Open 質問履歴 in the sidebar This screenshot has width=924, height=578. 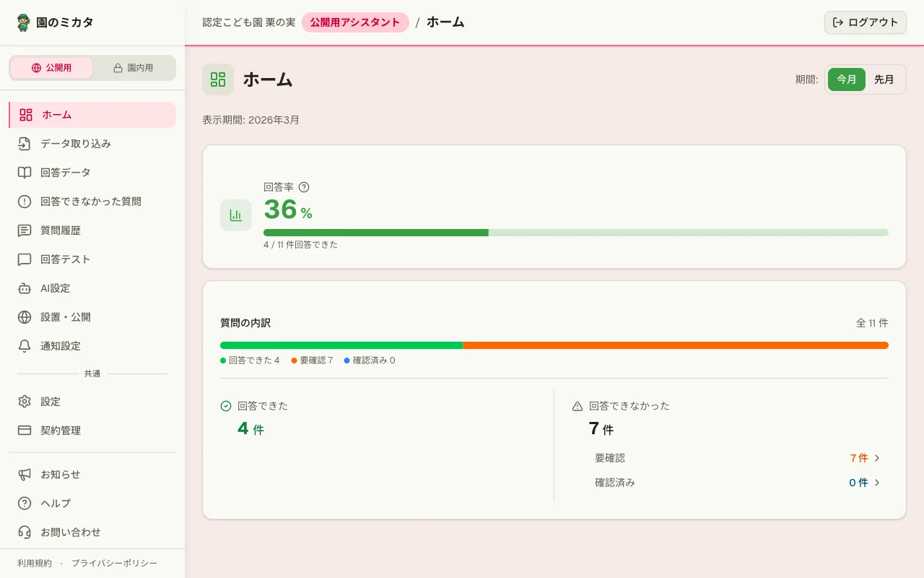point(61,230)
